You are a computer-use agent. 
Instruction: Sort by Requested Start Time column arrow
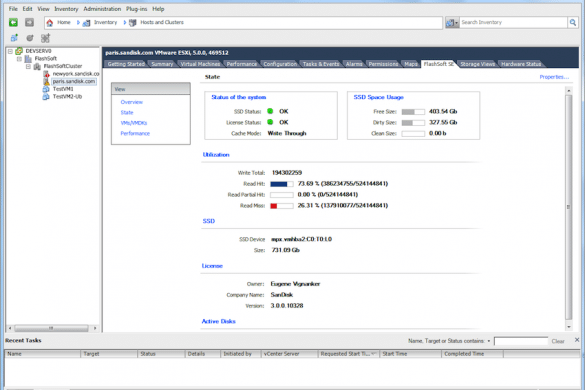(x=373, y=354)
